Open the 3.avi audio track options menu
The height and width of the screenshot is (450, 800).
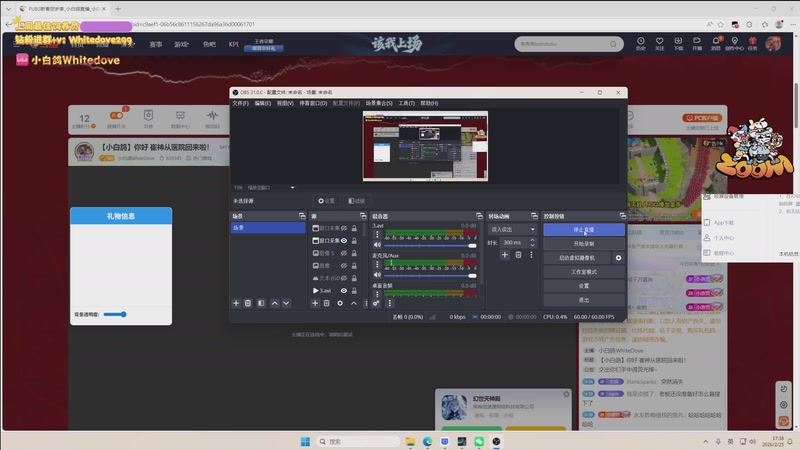(x=377, y=235)
